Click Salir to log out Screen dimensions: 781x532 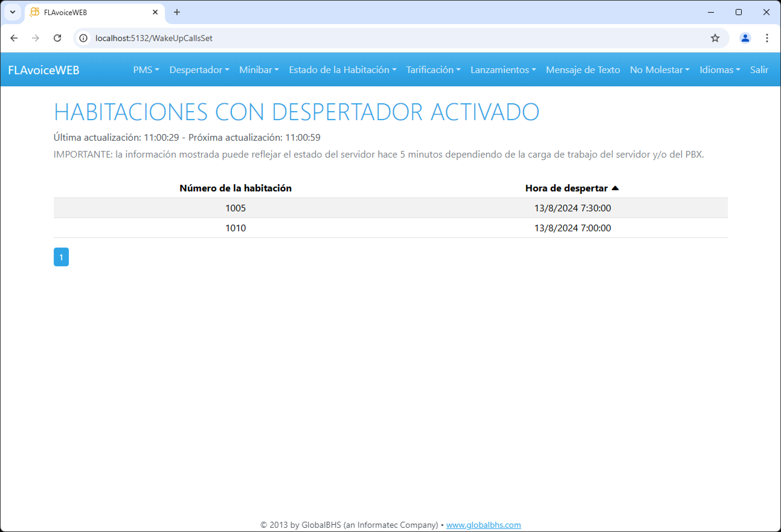click(x=759, y=70)
